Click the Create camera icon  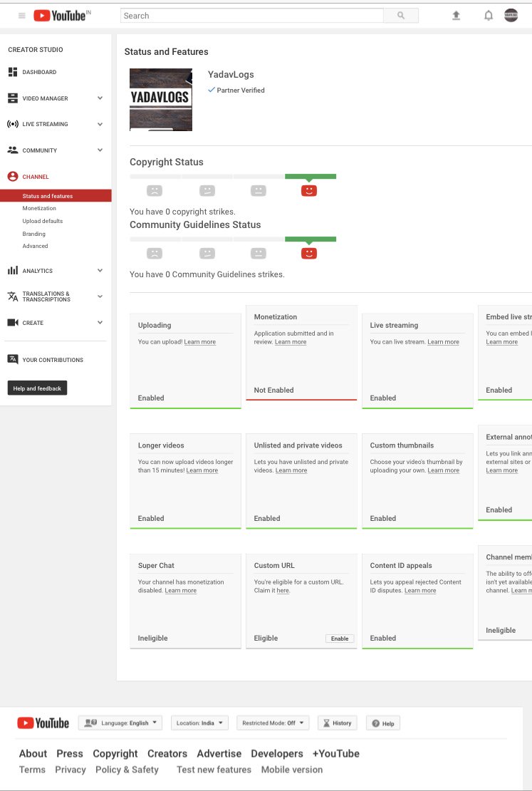13,323
